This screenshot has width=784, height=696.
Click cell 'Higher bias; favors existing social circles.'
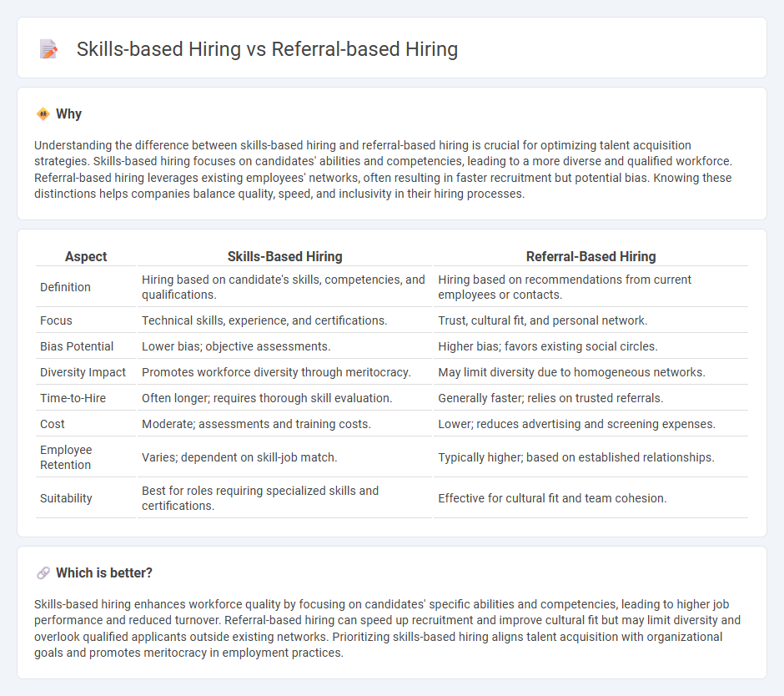[591, 347]
